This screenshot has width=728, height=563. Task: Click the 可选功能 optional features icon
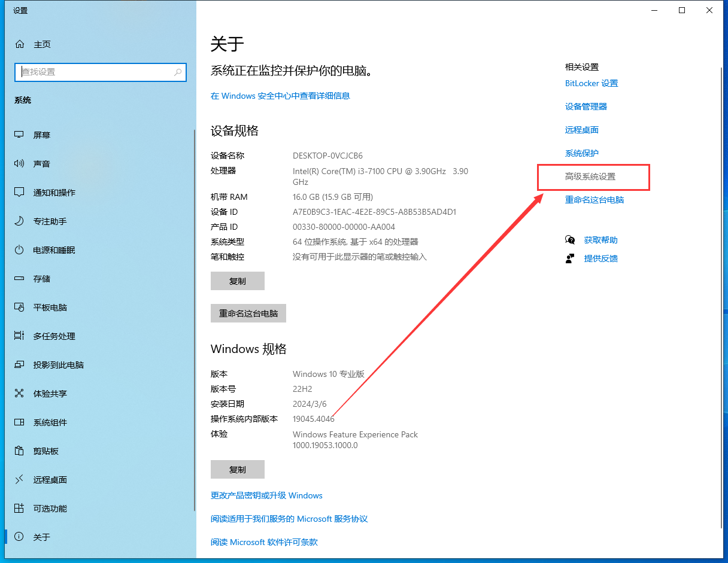coord(19,509)
